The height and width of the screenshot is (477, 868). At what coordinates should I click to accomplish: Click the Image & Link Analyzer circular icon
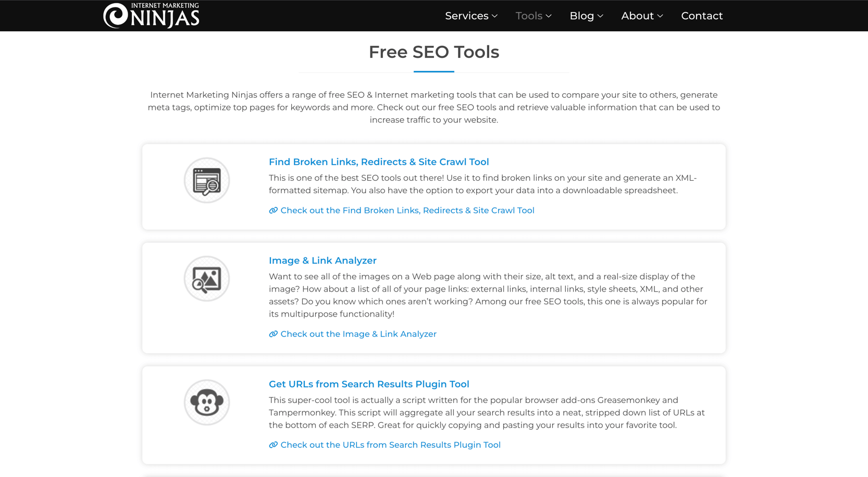pos(207,279)
